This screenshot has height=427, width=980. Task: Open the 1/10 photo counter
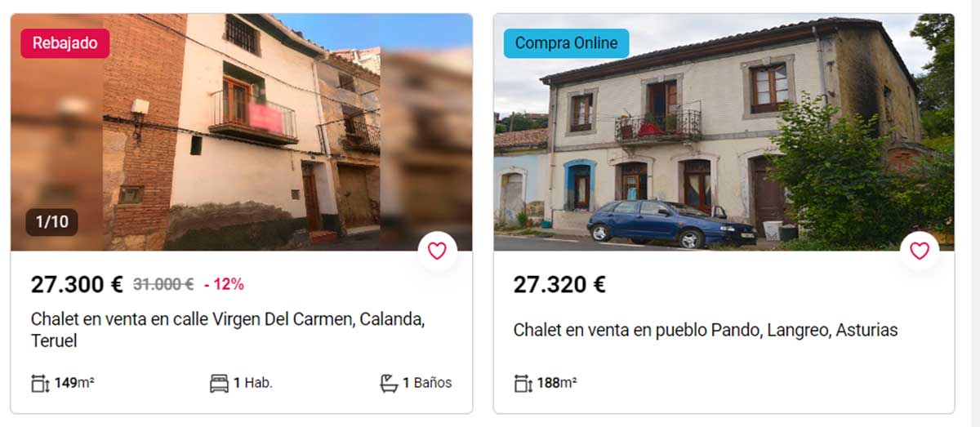[x=52, y=222]
